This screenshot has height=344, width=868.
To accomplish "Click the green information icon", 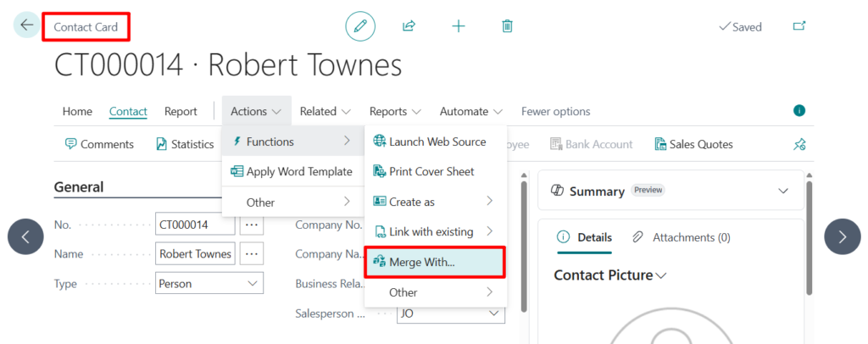I will 798,111.
